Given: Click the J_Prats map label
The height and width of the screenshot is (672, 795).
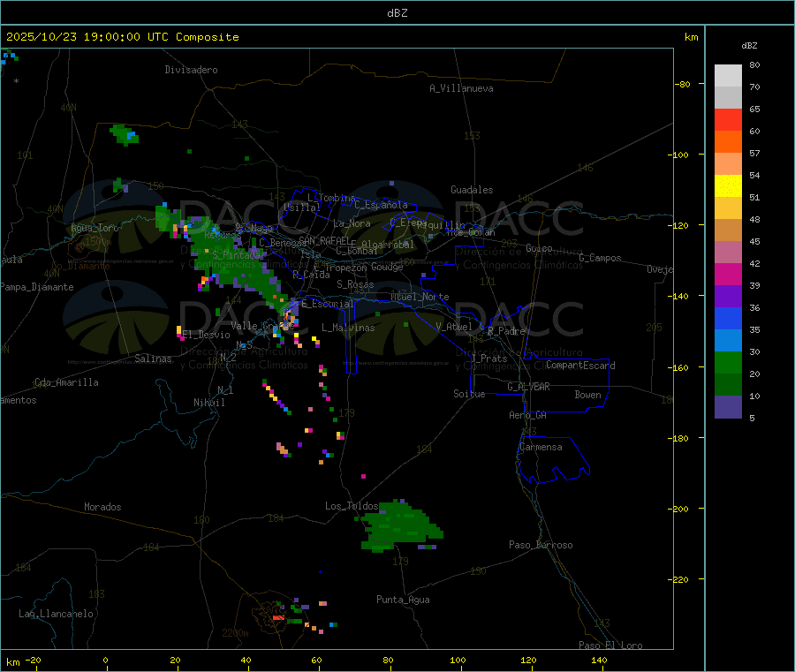Looking at the screenshot, I should 489,359.
